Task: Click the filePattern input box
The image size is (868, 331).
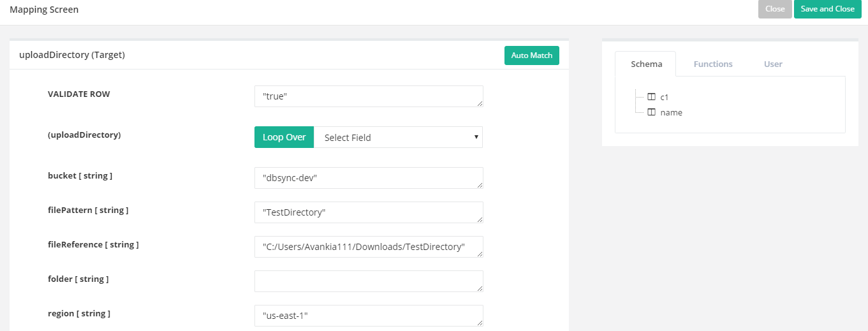Action: point(367,212)
